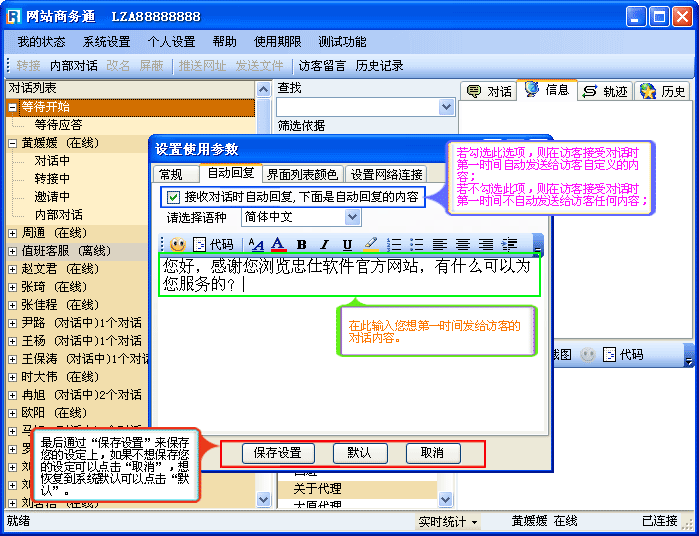Click the 保存设置 button
This screenshot has width=699, height=536.
(277, 453)
